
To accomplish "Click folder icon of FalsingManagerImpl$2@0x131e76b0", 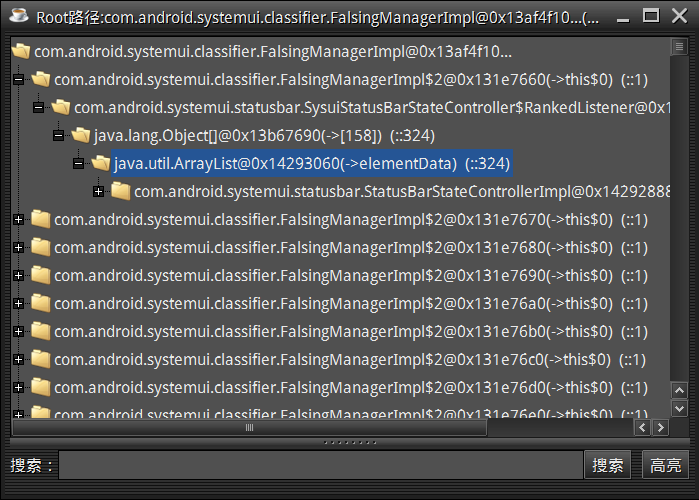I will 41,332.
